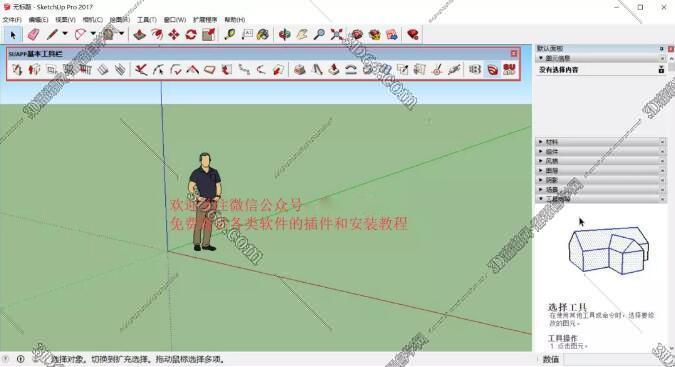Choose the Zoom magnifier tool

coord(319,34)
